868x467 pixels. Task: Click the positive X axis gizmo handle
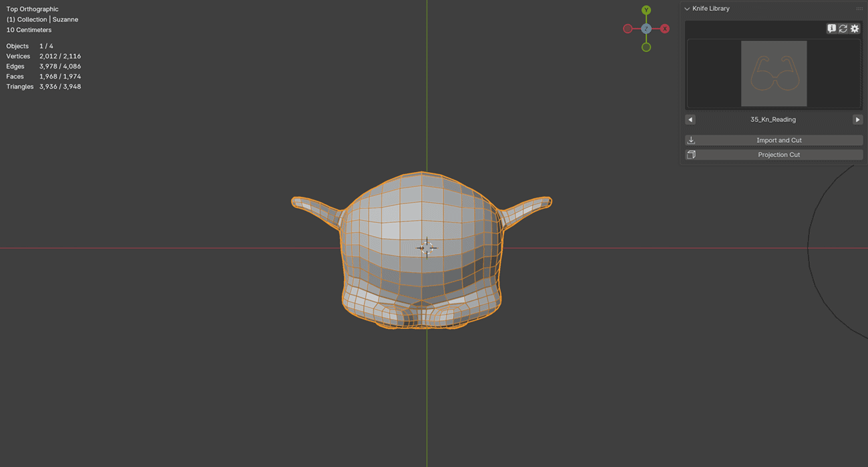click(x=665, y=29)
